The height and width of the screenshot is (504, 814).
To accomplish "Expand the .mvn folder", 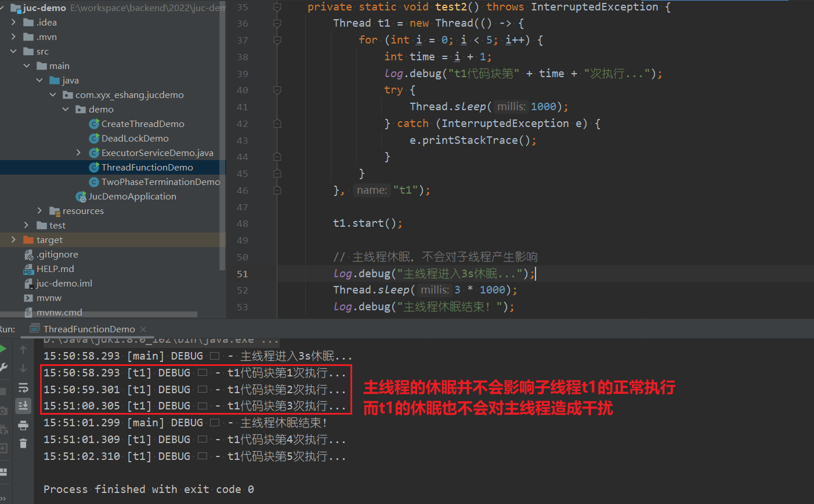I will click(13, 37).
